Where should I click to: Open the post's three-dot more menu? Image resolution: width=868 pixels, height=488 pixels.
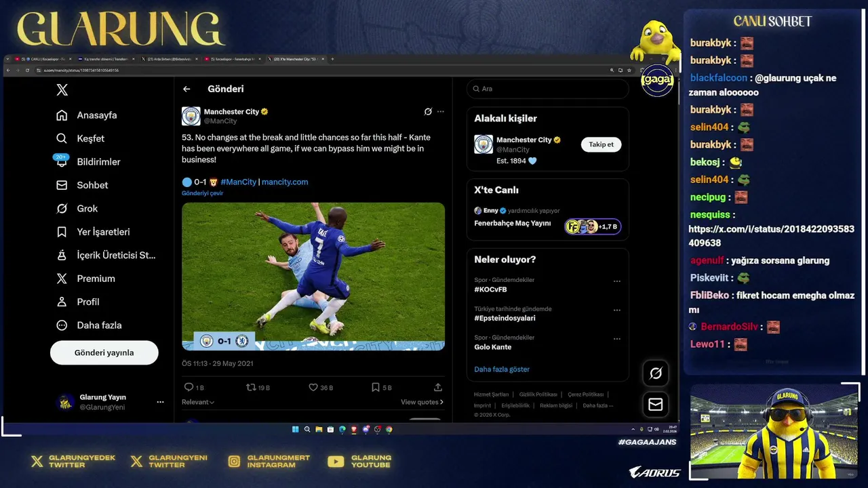pos(441,112)
